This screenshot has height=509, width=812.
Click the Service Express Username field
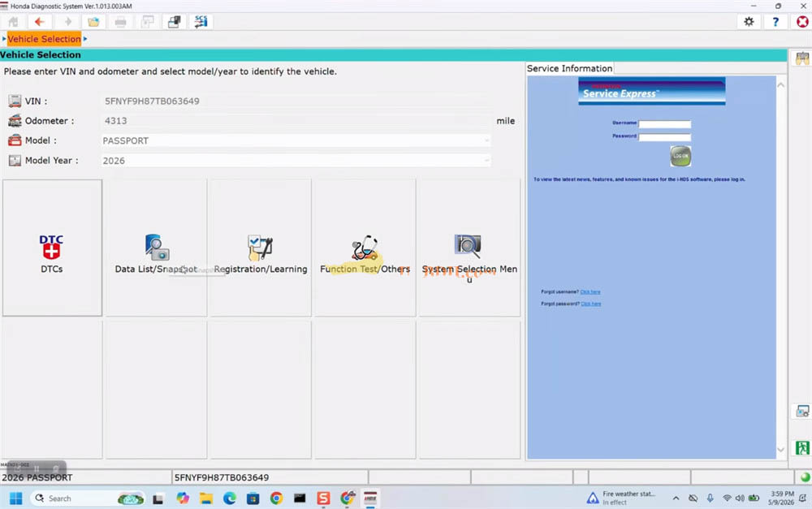point(664,123)
